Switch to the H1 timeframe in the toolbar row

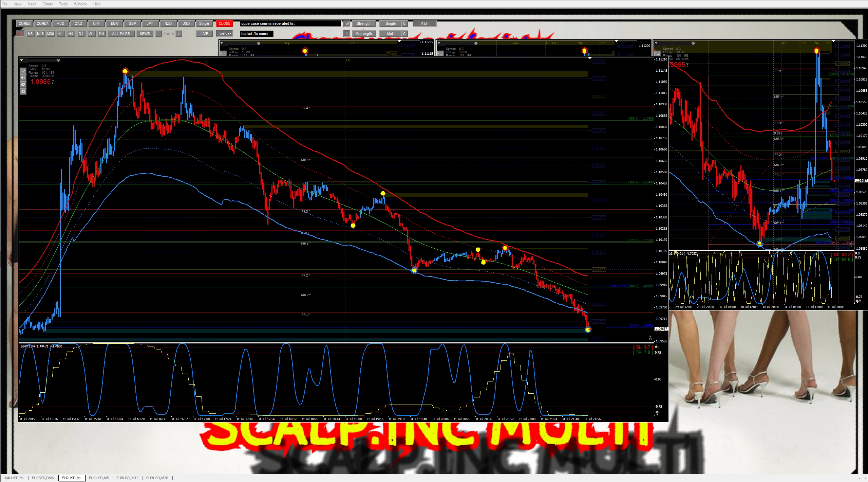coord(60,34)
